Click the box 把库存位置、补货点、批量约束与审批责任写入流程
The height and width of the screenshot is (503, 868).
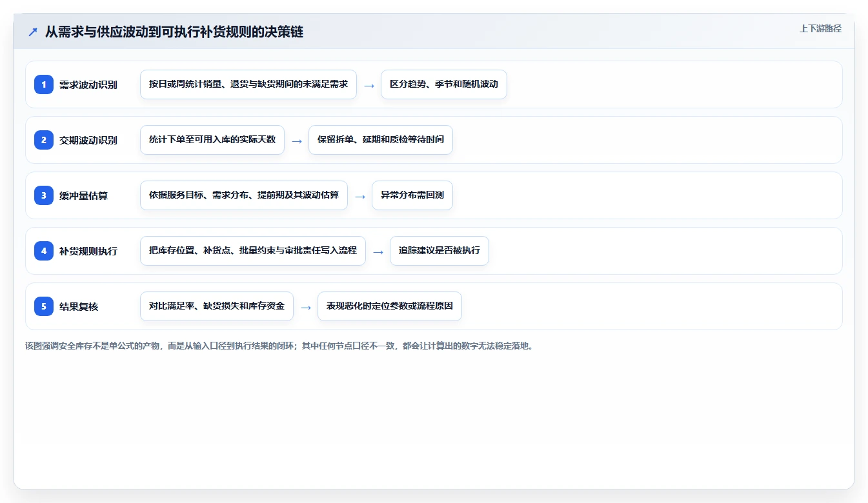click(253, 251)
